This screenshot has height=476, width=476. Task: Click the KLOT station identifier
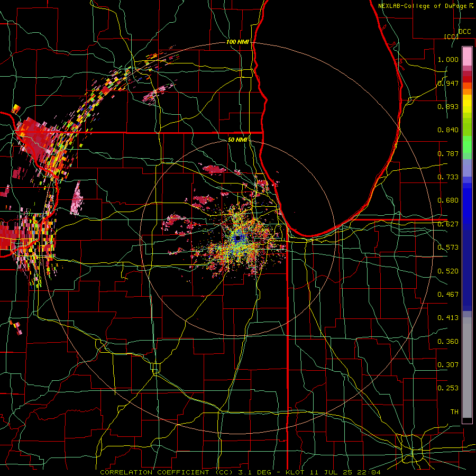point(295,472)
